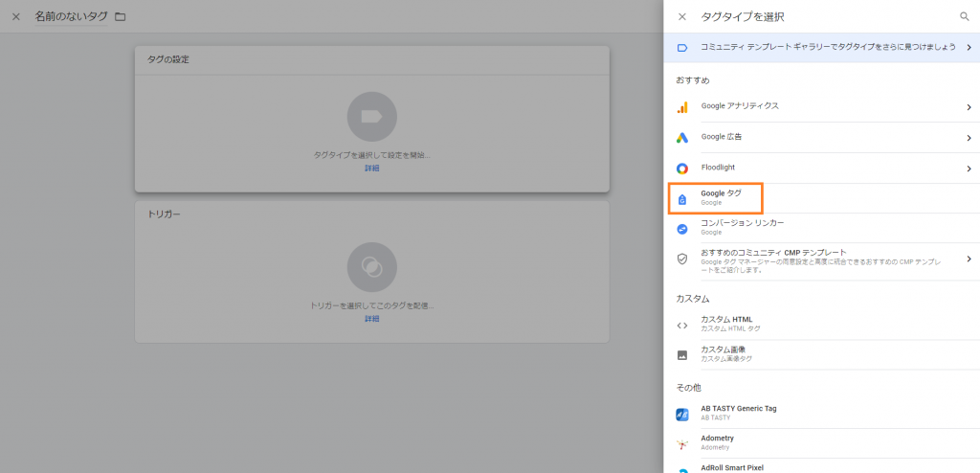Click the tag configuration placeholder icon
The height and width of the screenshot is (473, 980).
click(x=372, y=117)
